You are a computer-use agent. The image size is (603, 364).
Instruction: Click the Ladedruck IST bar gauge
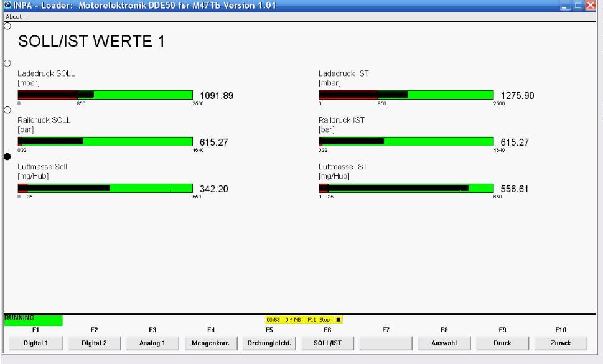point(406,95)
